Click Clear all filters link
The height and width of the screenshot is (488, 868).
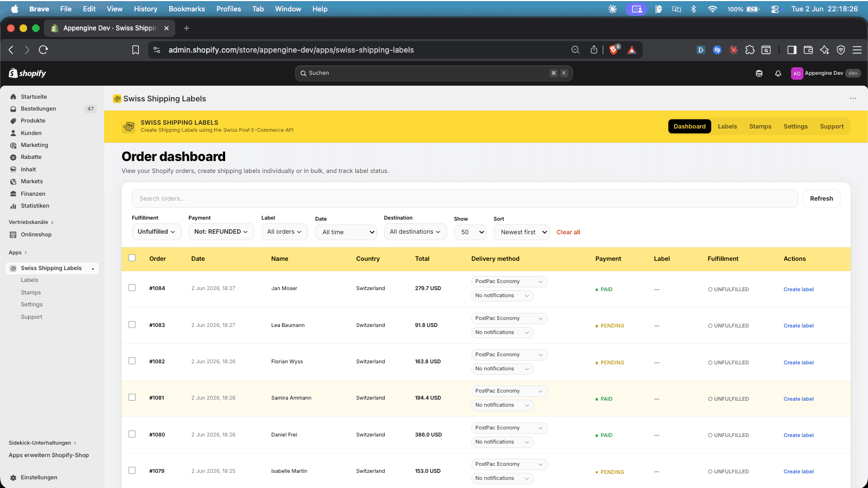pos(568,232)
